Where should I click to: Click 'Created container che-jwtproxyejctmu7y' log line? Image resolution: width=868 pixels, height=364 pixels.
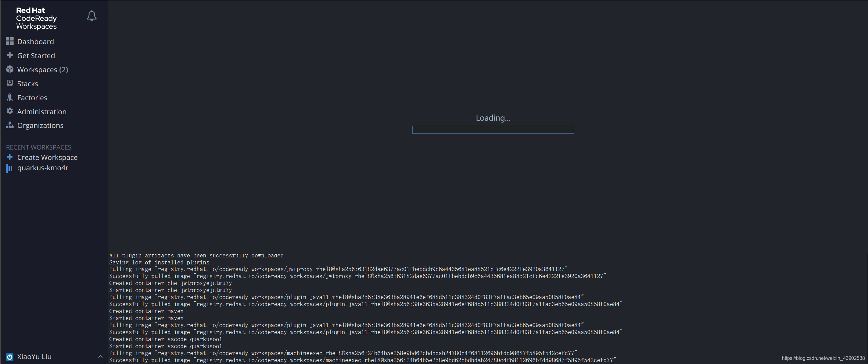170,283
